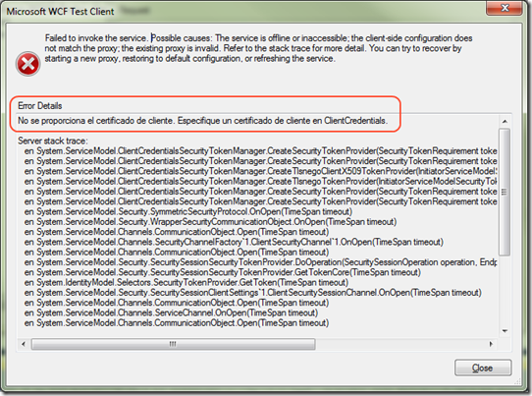
Task: Click the vertical scrollbar up arrow
Action: [505, 121]
